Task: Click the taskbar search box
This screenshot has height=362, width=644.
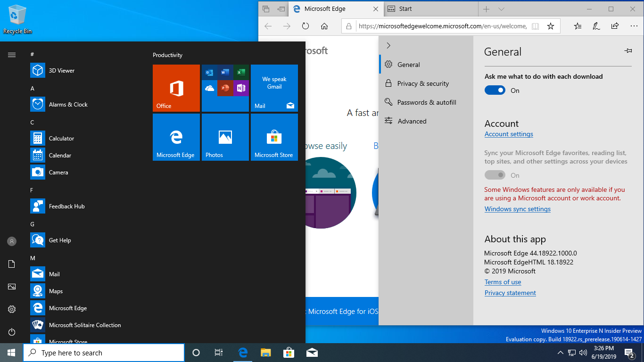Action: click(104, 353)
